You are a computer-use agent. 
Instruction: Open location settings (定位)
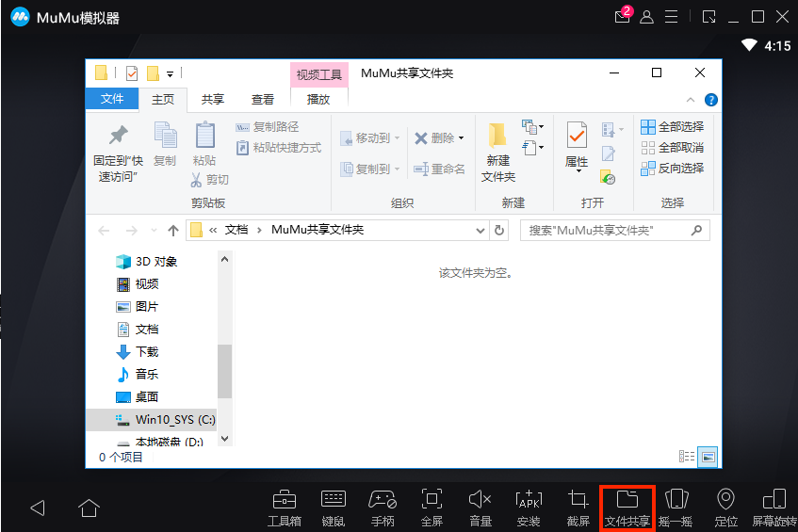(725, 508)
